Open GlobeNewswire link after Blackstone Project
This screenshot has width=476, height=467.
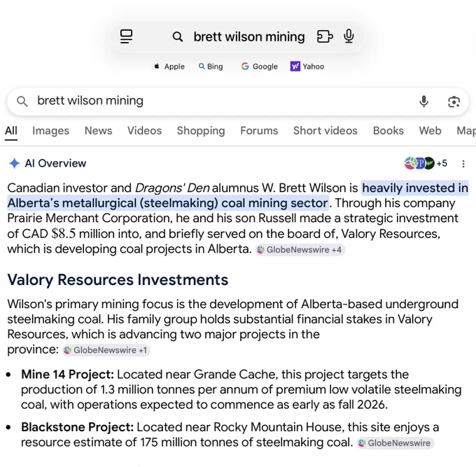395,443
